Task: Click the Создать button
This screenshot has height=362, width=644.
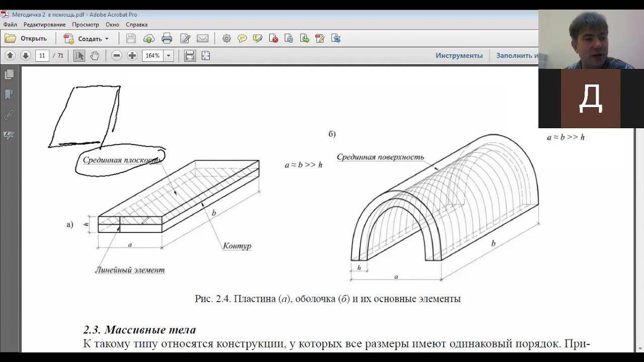Action: point(86,39)
